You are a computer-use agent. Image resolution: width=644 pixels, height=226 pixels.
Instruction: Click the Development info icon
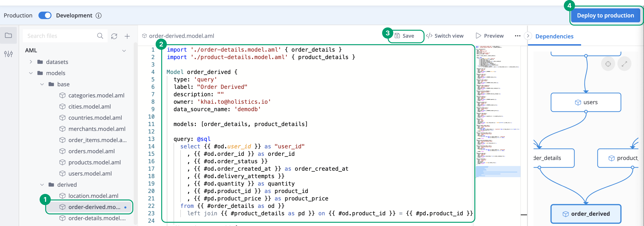(x=99, y=15)
